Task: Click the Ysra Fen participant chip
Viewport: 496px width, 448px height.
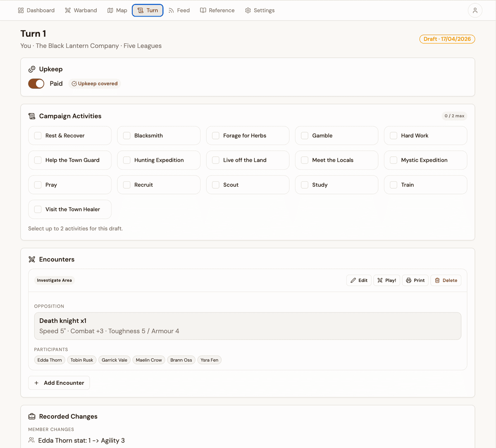Action: coord(210,360)
